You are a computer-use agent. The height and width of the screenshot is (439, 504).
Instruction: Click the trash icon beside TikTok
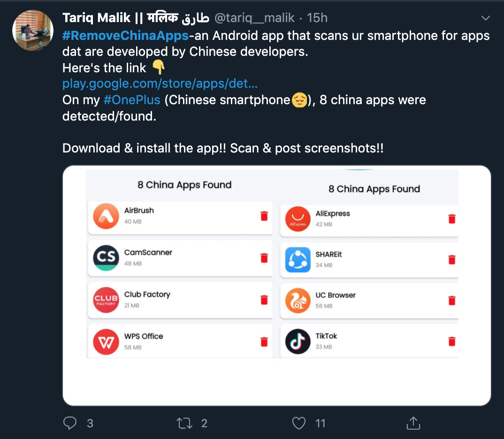click(x=452, y=341)
